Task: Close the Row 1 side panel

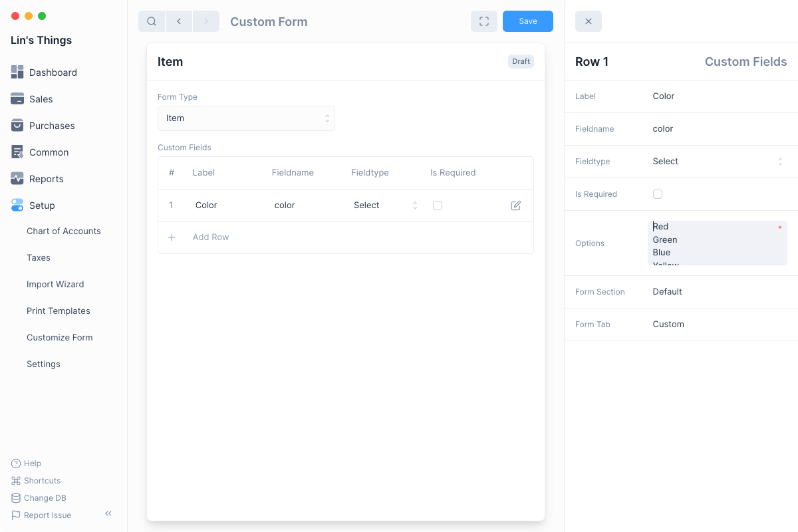Action: coord(589,21)
